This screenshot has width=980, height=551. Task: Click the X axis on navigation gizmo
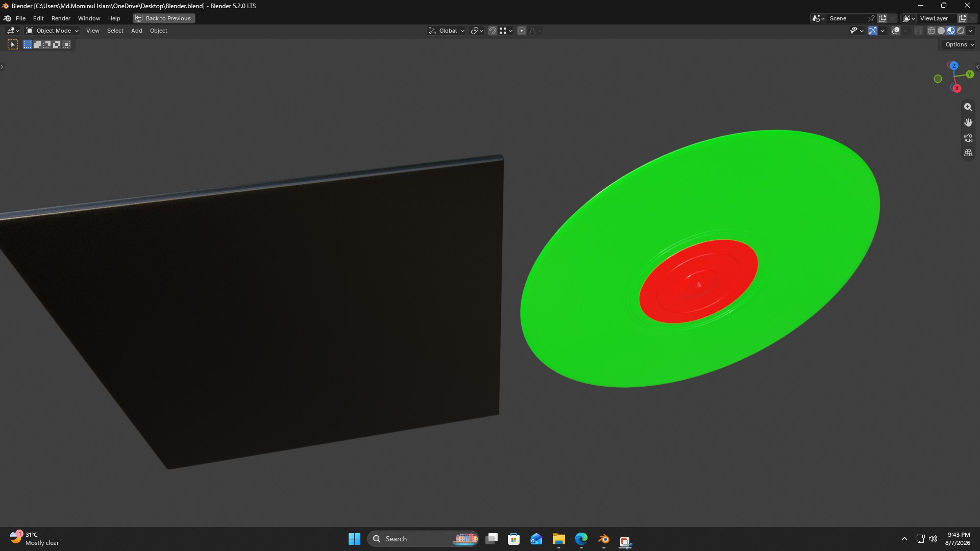pos(957,88)
